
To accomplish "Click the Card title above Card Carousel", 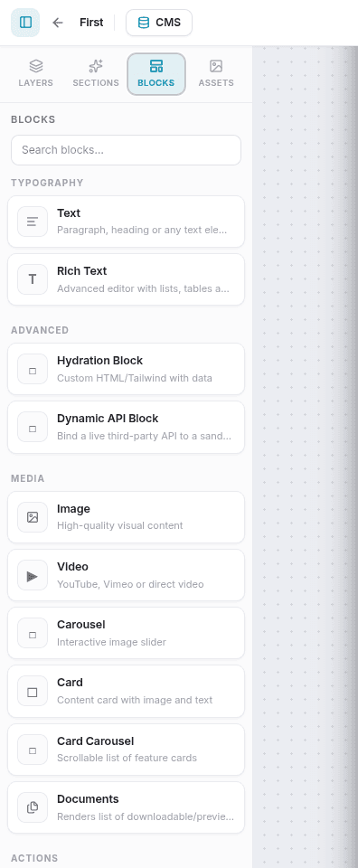I will pos(70,683).
